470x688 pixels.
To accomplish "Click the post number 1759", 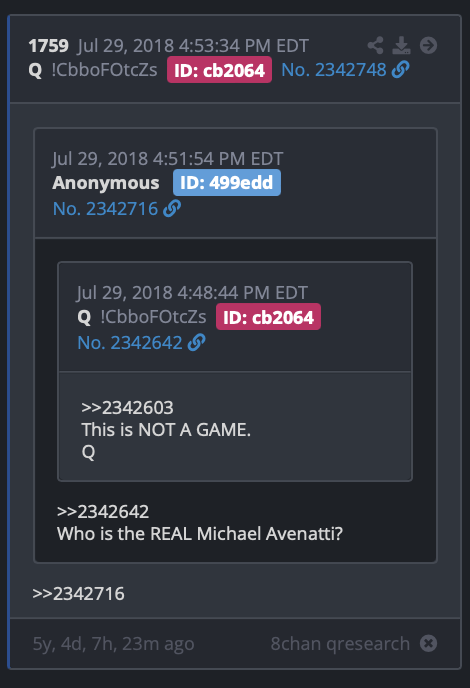I will [48, 46].
